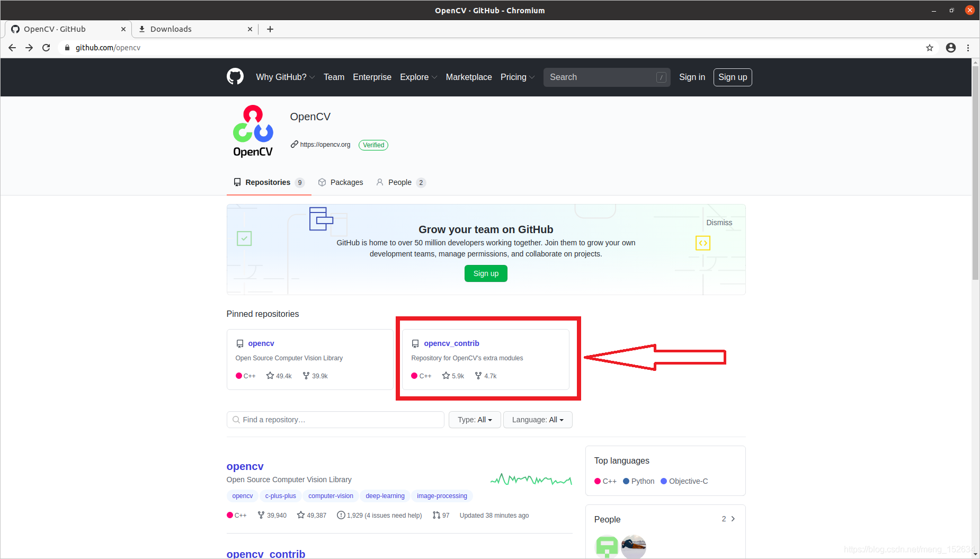Switch to the Packages tab
The image size is (980, 559).
341,182
